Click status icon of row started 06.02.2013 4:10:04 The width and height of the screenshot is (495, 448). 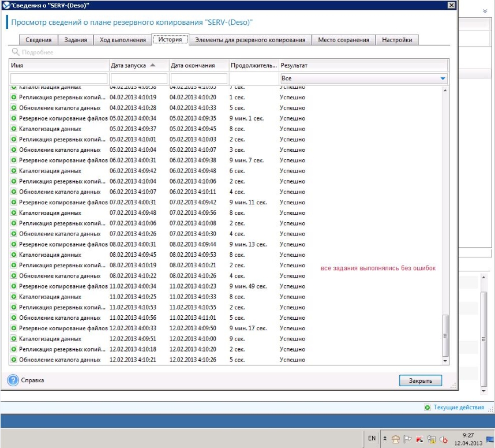[x=14, y=181]
